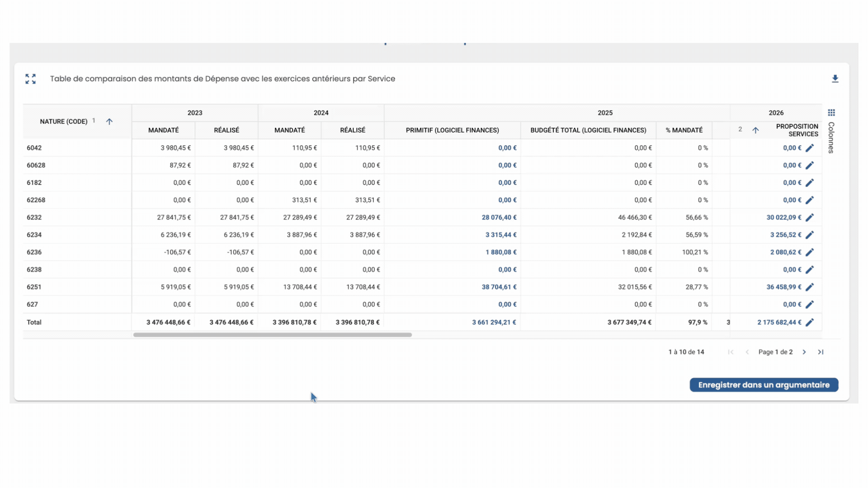Select the 2026 column group header
Screen dimensions: 868x488
pos(776,113)
